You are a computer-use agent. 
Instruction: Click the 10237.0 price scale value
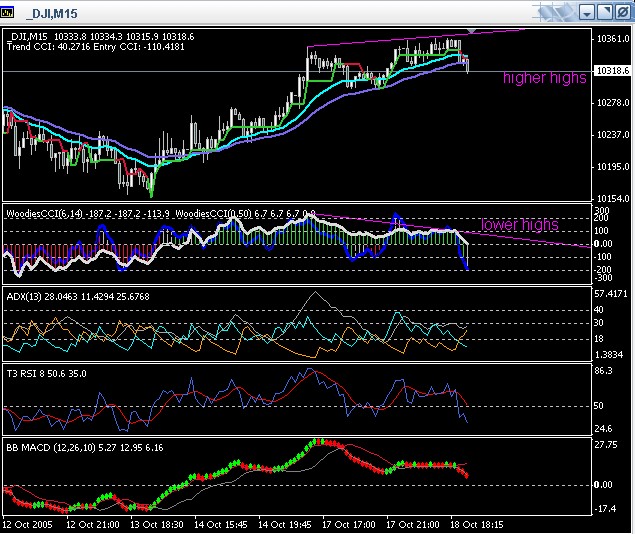pos(614,134)
